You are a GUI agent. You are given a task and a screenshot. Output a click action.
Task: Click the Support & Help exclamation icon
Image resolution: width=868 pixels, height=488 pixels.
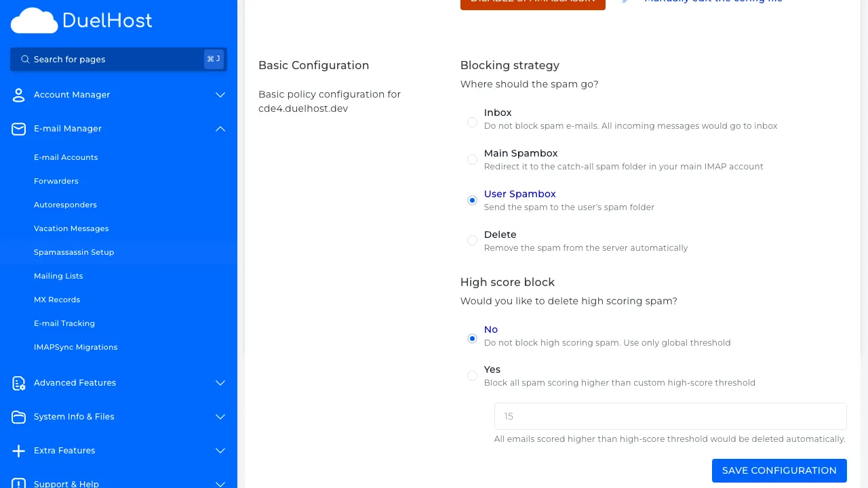pos(18,483)
